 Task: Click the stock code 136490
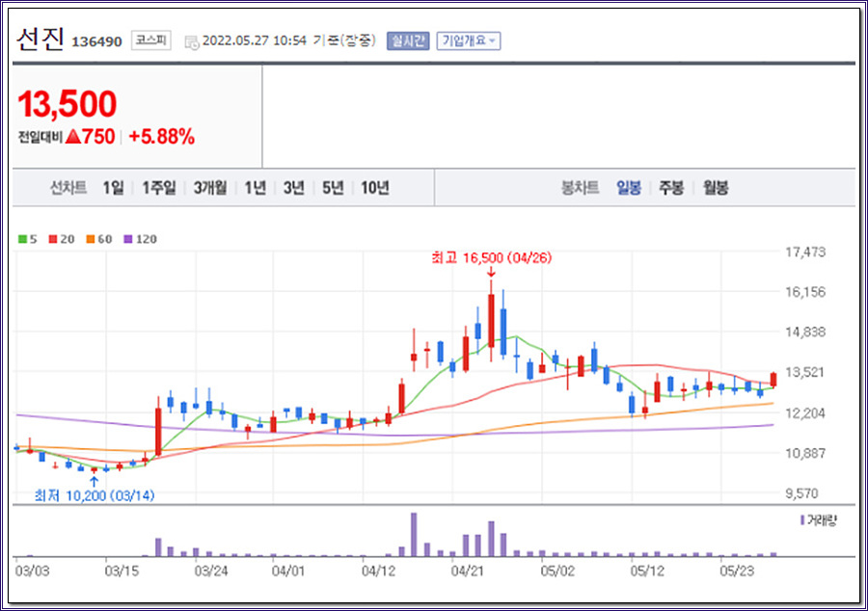96,42
